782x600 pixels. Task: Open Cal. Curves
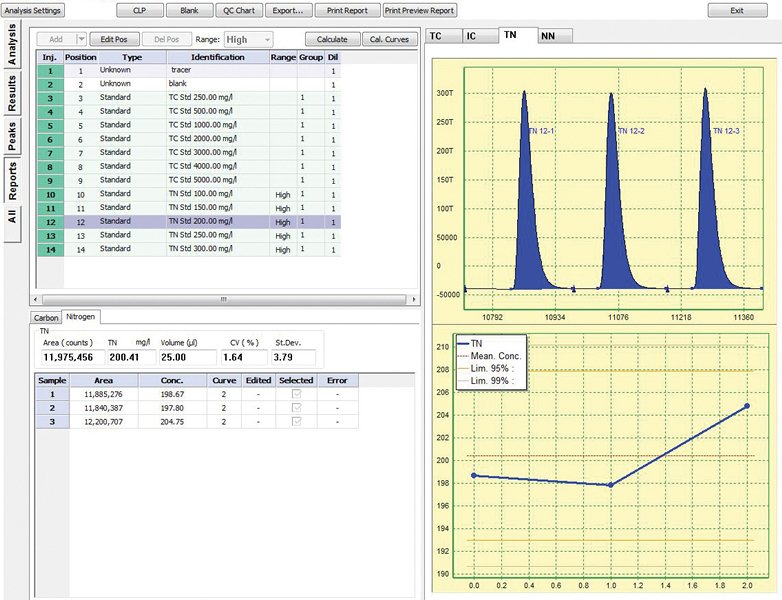[x=388, y=40]
